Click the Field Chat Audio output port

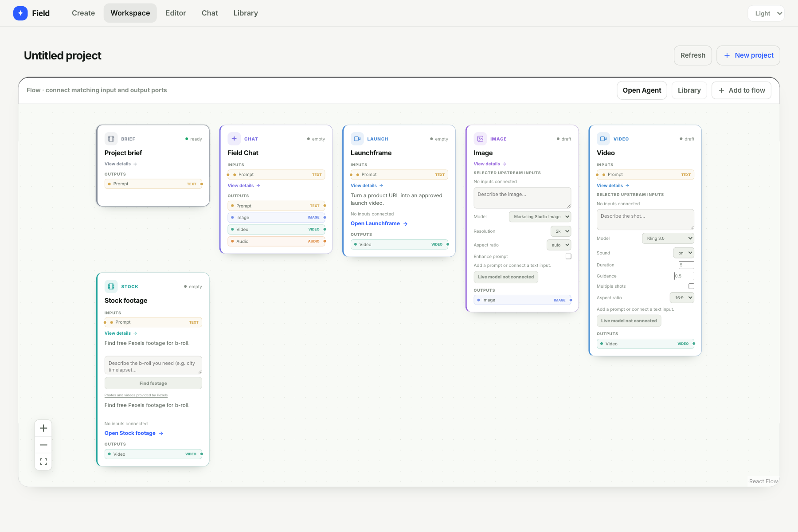325,241
